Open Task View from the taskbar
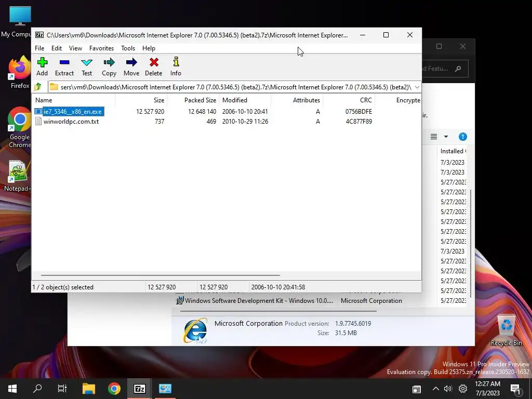The image size is (532, 399). point(62,389)
